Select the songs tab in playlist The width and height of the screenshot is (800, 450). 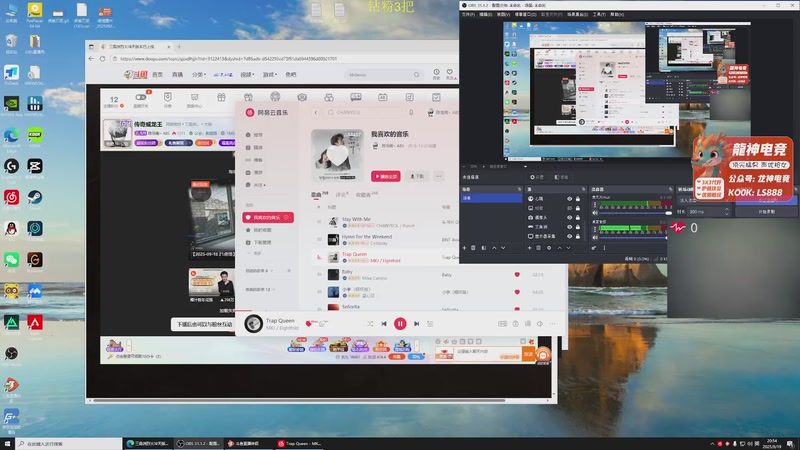click(x=319, y=194)
